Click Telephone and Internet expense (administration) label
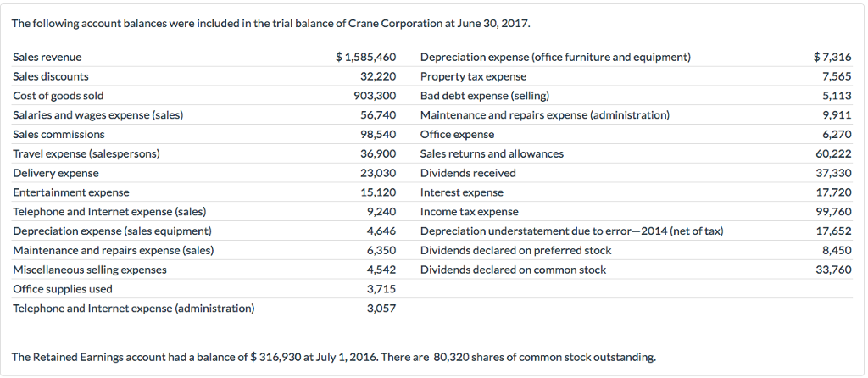The width and height of the screenshot is (868, 378). 133,309
